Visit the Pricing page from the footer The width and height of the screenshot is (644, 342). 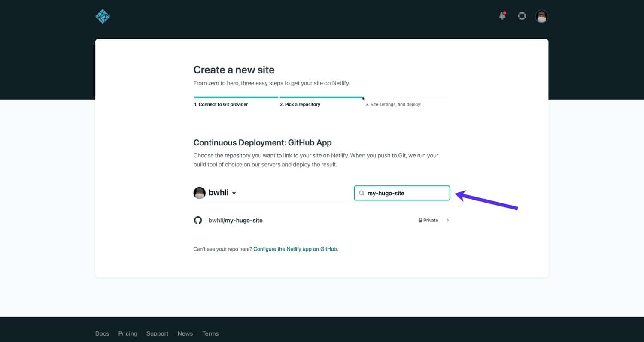pos(128,333)
